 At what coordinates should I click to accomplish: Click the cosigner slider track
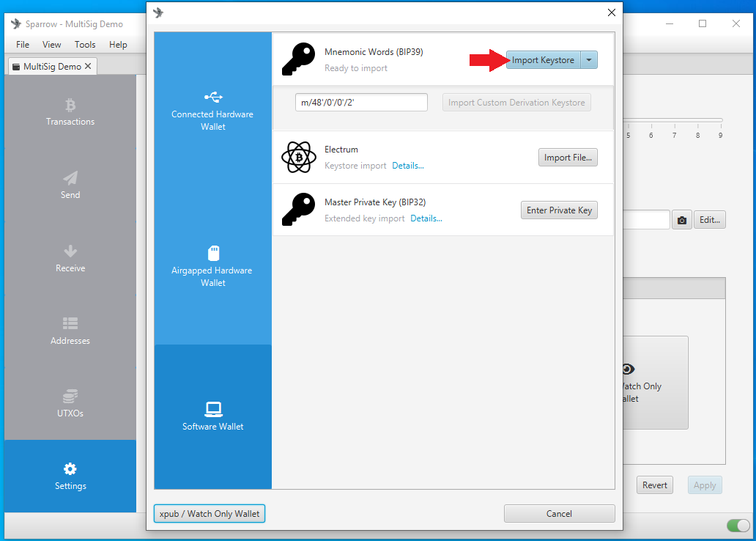(672, 119)
